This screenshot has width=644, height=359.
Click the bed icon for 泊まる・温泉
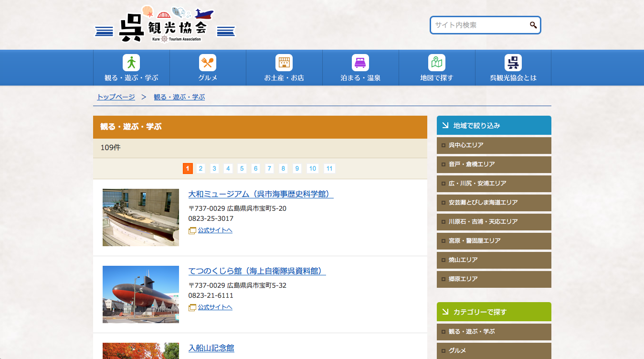click(360, 63)
